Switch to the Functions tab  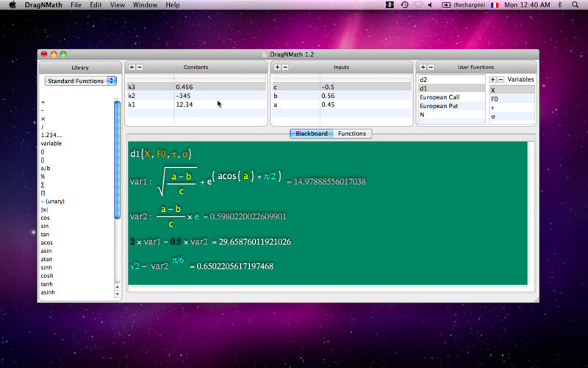(x=352, y=134)
